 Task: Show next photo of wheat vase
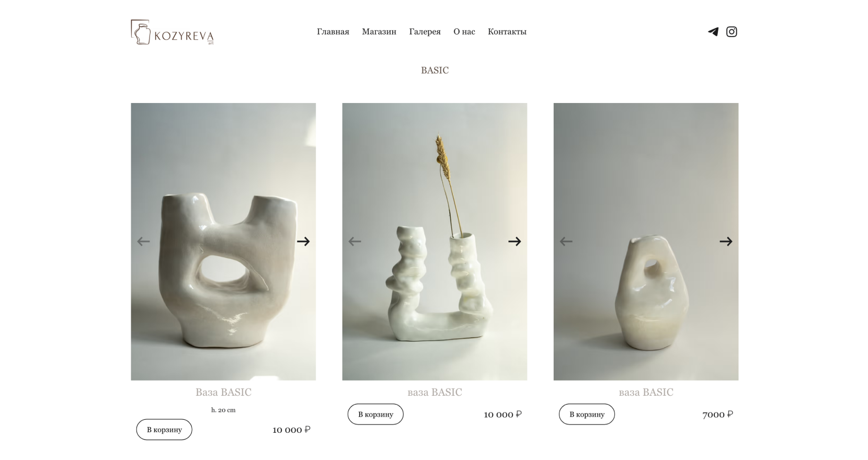coord(515,241)
